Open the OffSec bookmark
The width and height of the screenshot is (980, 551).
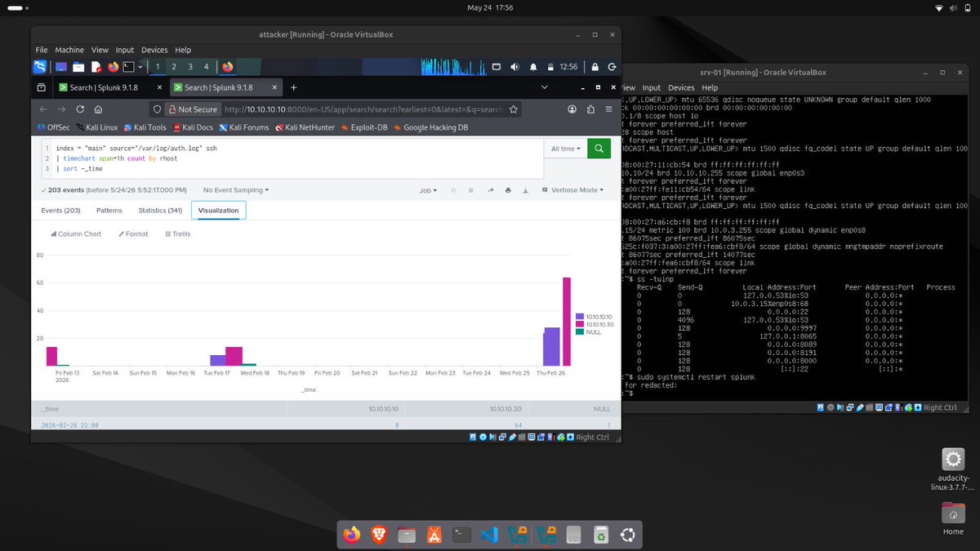54,127
